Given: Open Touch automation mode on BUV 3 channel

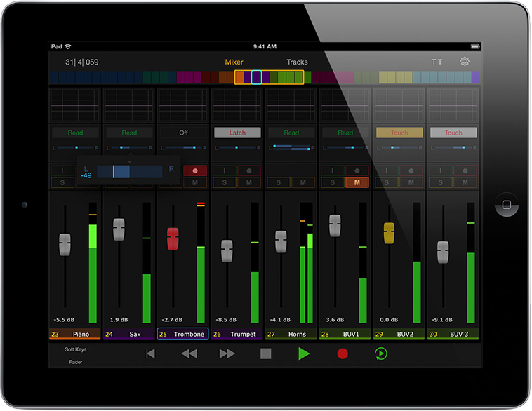Looking at the screenshot, I should click(x=453, y=133).
